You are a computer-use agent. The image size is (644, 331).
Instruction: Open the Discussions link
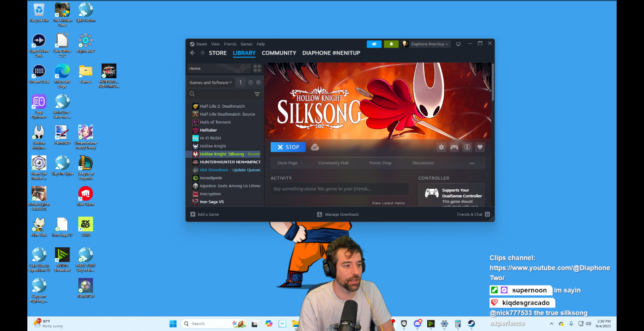[x=423, y=163]
